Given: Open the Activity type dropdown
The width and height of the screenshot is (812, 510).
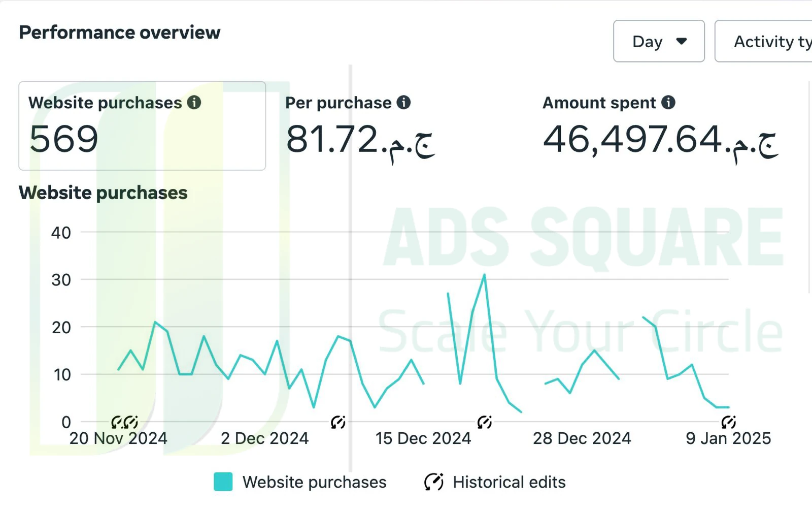Looking at the screenshot, I should pos(763,41).
